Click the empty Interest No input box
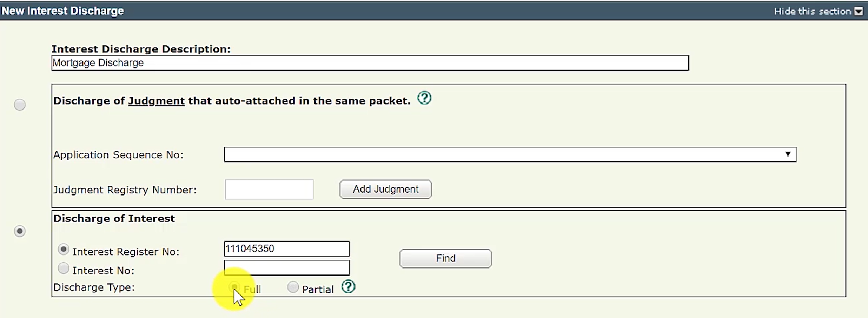The height and width of the screenshot is (318, 868). click(x=286, y=268)
